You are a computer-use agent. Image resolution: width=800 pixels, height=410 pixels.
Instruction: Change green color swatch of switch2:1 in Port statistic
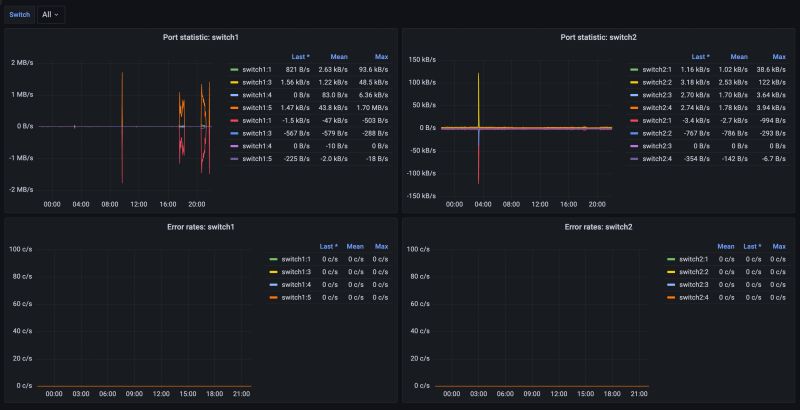[634, 70]
